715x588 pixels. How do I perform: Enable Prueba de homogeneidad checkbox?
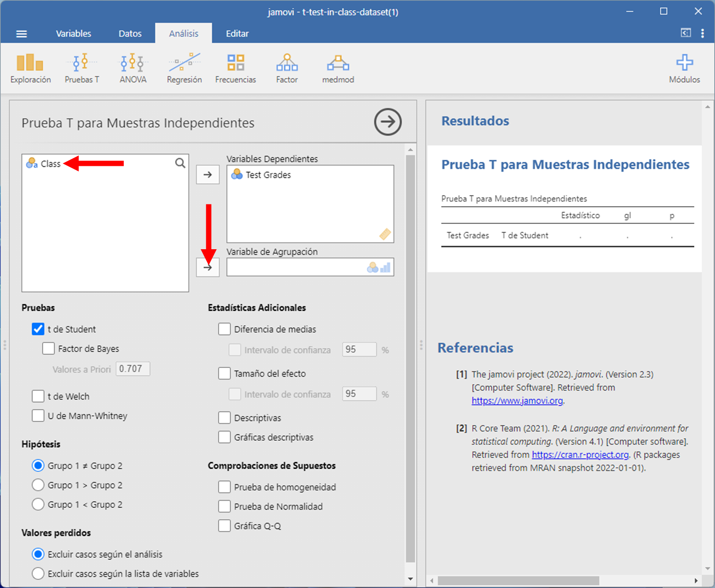pyautogui.click(x=224, y=487)
